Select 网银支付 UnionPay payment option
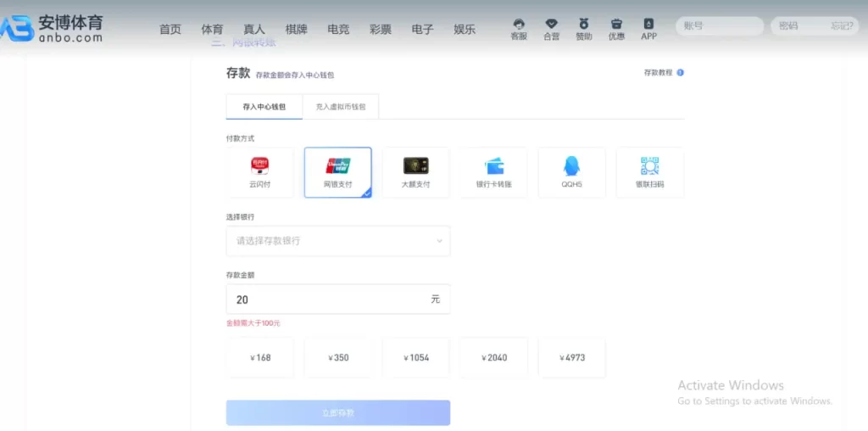This screenshot has width=868, height=431. 337,172
